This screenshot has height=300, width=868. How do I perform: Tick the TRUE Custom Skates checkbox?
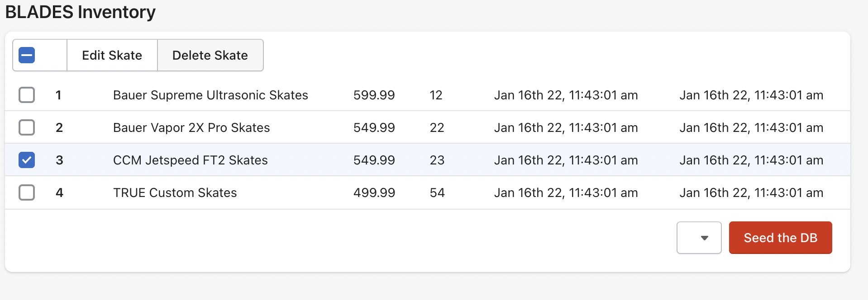27,192
